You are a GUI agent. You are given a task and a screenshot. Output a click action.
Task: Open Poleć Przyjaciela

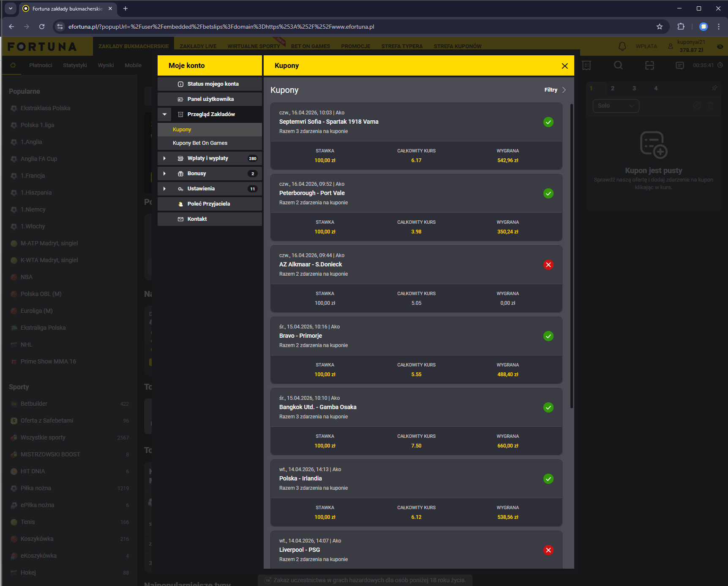pyautogui.click(x=210, y=204)
